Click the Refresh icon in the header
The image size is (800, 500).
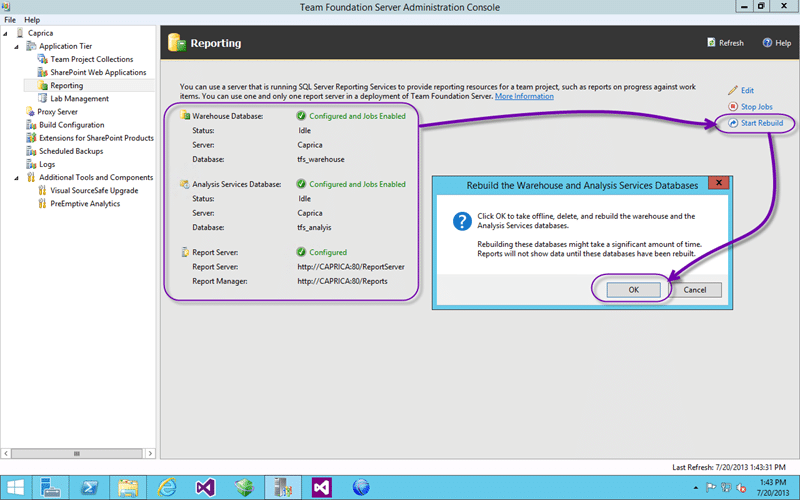tap(711, 43)
